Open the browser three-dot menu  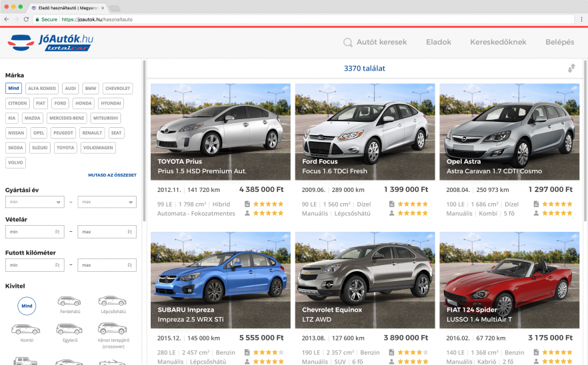[581, 19]
